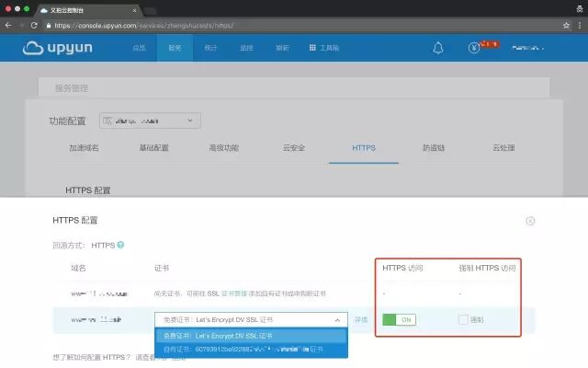Open the yuan balance icon
This screenshot has height=368, width=588.
pyautogui.click(x=474, y=48)
